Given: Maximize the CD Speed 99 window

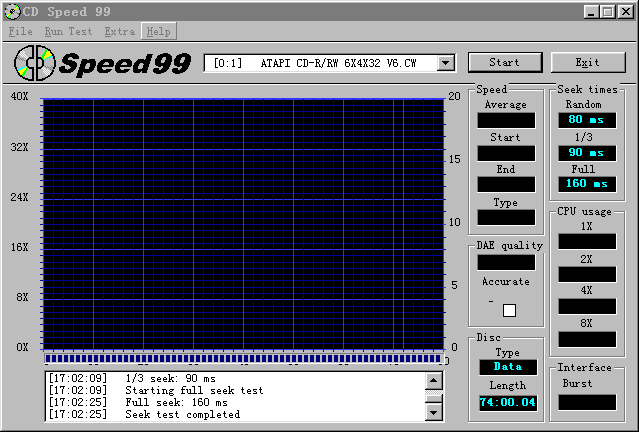Looking at the screenshot, I should click(x=607, y=11).
